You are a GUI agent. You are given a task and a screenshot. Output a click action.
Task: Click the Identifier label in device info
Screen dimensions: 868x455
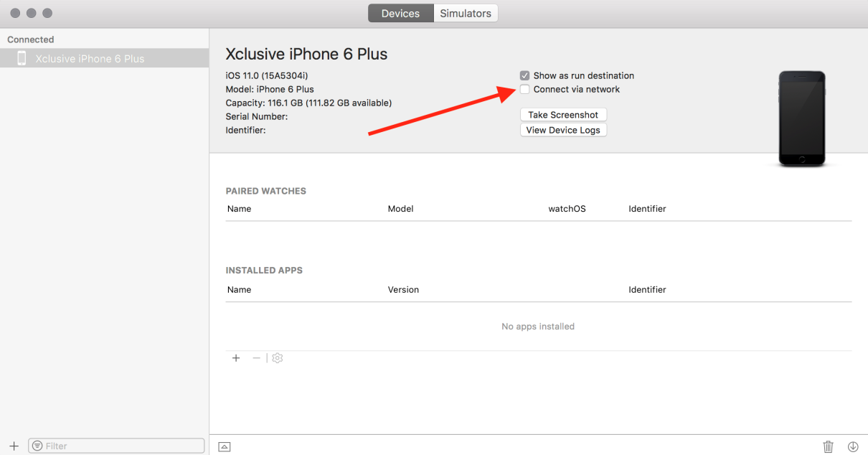[246, 130]
